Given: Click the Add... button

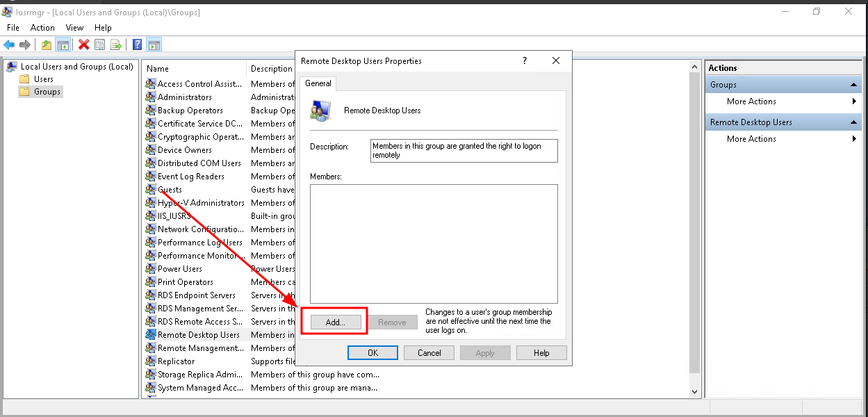Looking at the screenshot, I should [x=335, y=322].
